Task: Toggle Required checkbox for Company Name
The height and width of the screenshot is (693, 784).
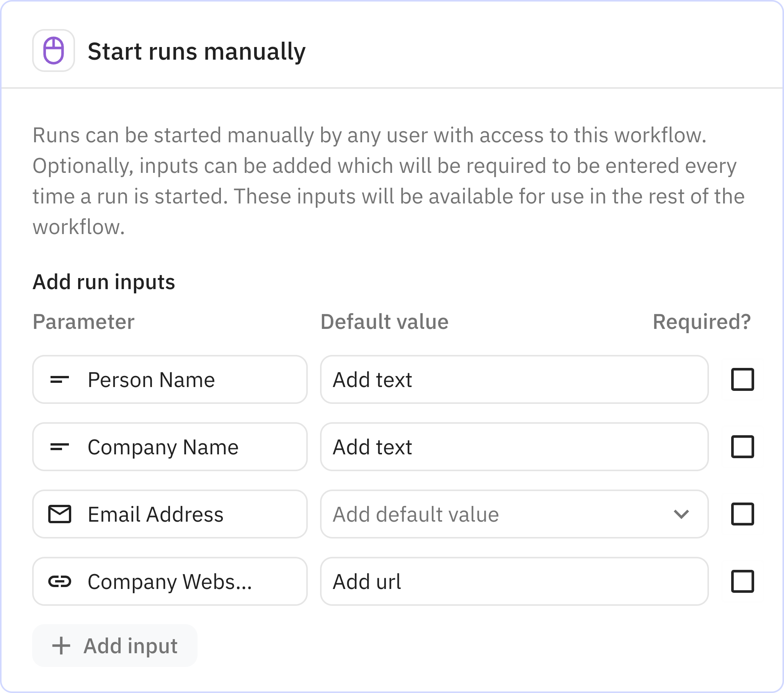Action: pyautogui.click(x=742, y=447)
